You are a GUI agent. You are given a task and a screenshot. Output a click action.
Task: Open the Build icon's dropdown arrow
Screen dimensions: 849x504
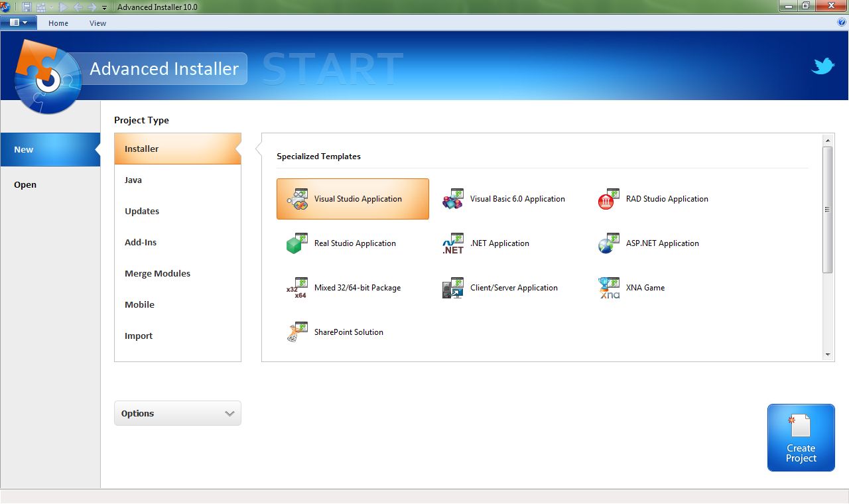(x=51, y=7)
